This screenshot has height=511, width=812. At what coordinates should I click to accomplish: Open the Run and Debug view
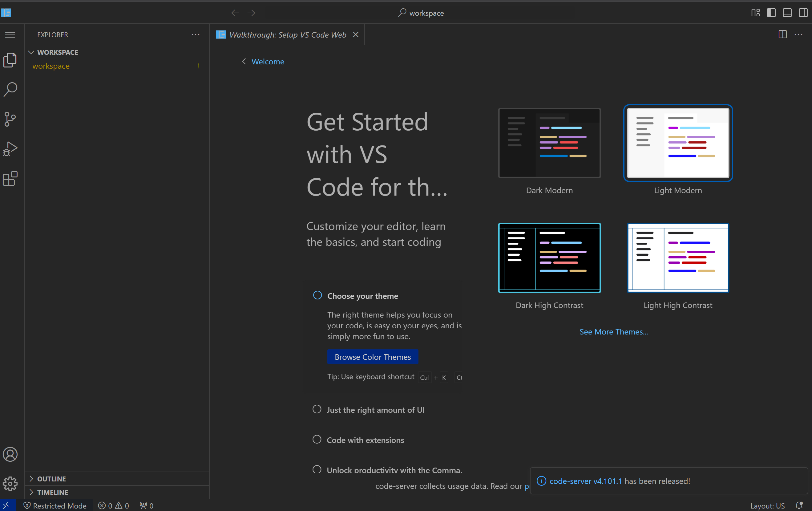tap(10, 149)
